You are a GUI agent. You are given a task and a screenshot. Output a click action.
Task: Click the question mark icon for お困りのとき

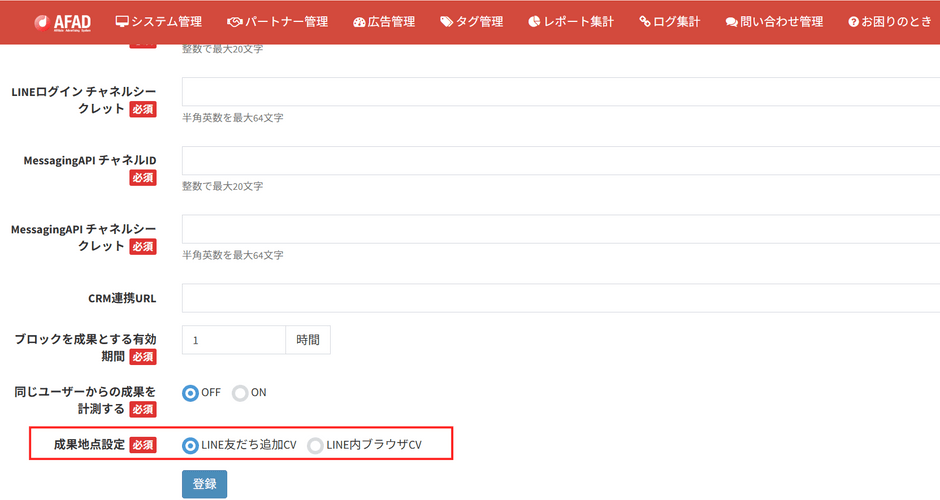click(854, 22)
